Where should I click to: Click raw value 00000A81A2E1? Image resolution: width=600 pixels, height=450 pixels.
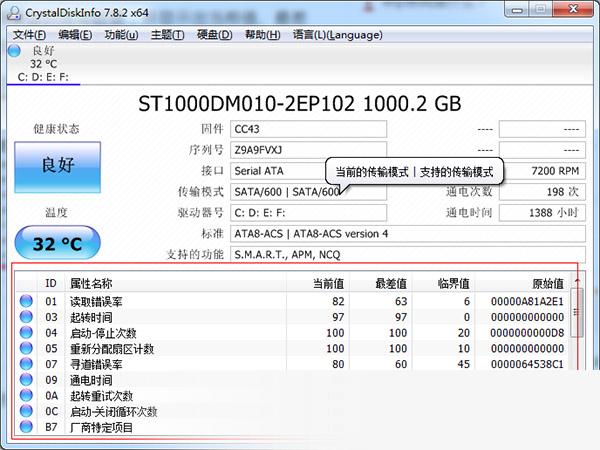pyautogui.click(x=527, y=302)
